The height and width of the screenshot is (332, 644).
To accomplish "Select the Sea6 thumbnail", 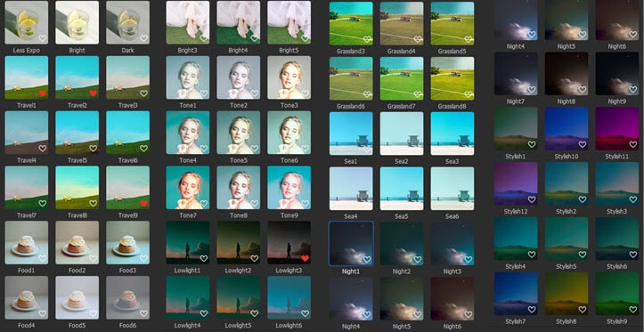I will click(452, 189).
